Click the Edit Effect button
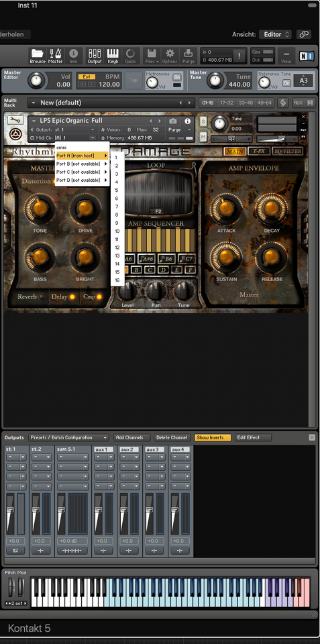Image resolution: width=320 pixels, height=644 pixels. click(x=253, y=437)
